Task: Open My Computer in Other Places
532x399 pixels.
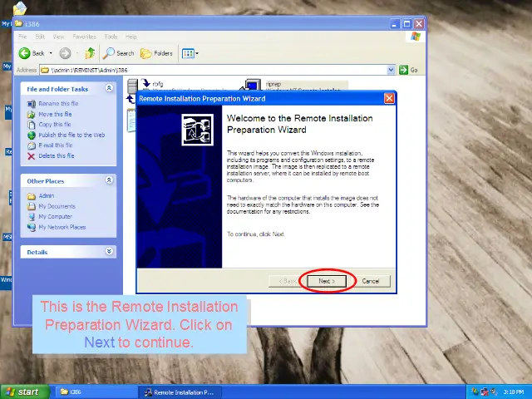Action: pos(56,216)
